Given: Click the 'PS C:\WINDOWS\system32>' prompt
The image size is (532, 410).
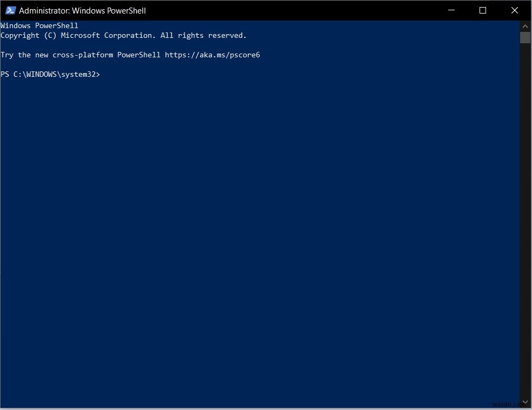Looking at the screenshot, I should click(50, 74).
